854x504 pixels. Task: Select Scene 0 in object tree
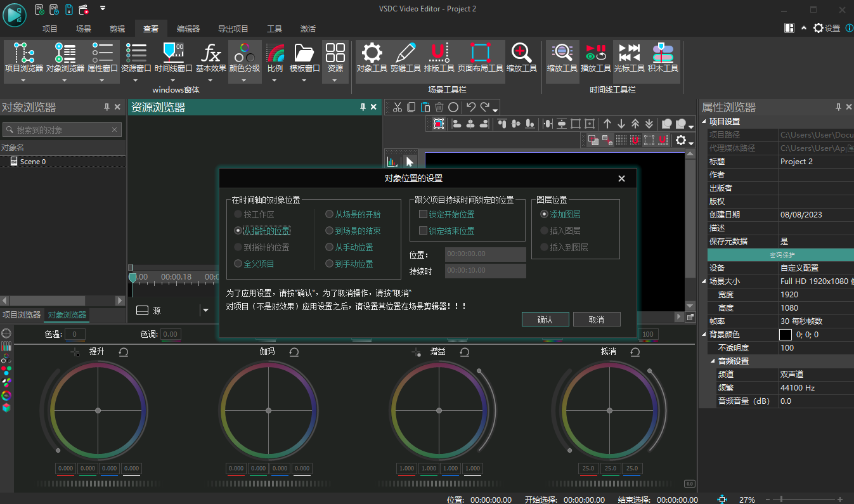(x=33, y=162)
